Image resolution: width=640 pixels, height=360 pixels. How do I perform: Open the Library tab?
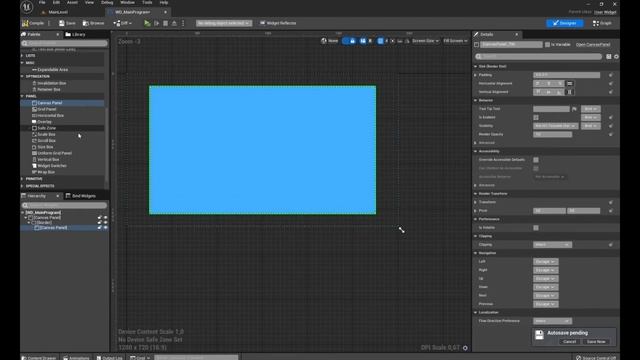pyautogui.click(x=76, y=35)
